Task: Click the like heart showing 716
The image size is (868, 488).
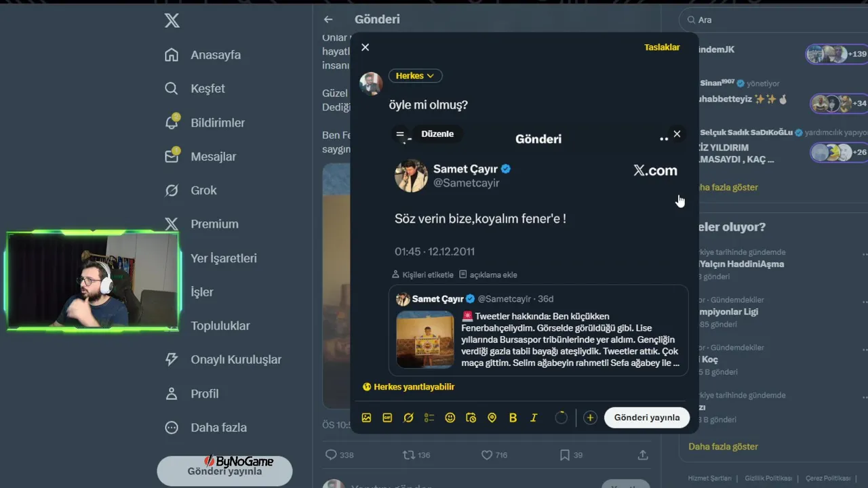Action: [x=486, y=455]
